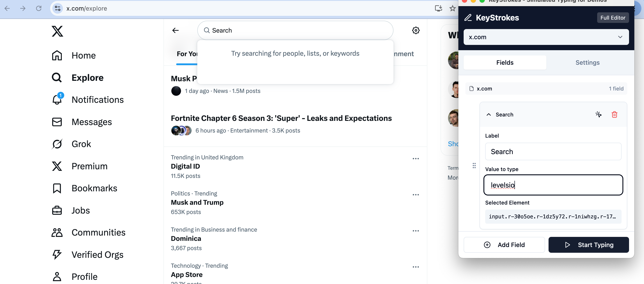Open Bookmarks from sidebar

(84, 188)
